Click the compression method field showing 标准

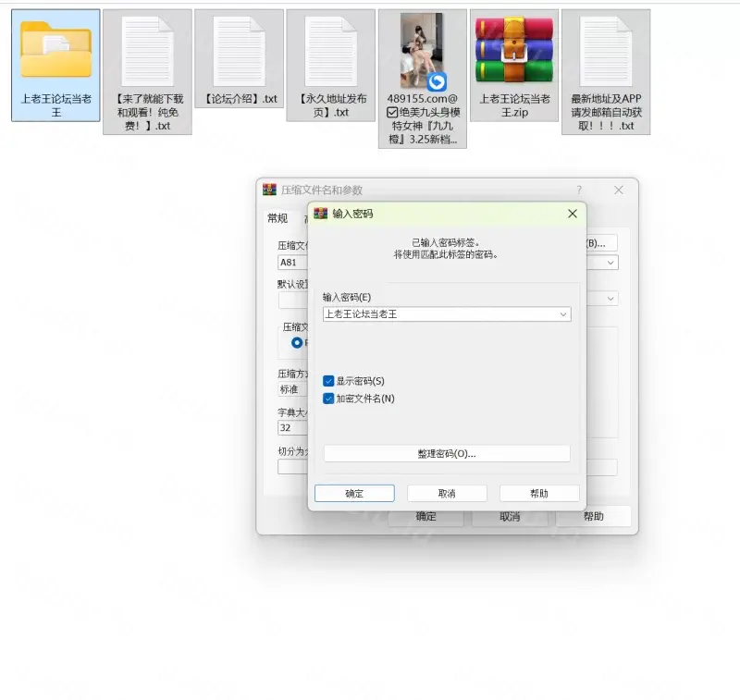[292, 389]
